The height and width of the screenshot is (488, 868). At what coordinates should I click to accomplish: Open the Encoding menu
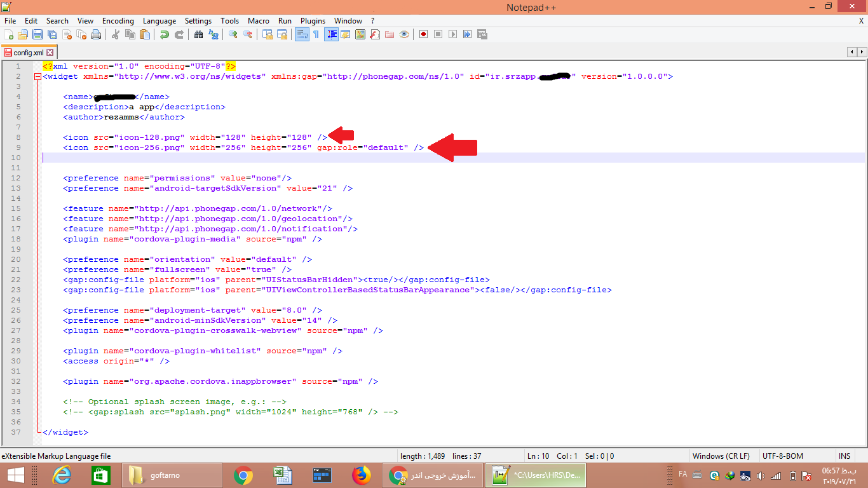point(118,21)
